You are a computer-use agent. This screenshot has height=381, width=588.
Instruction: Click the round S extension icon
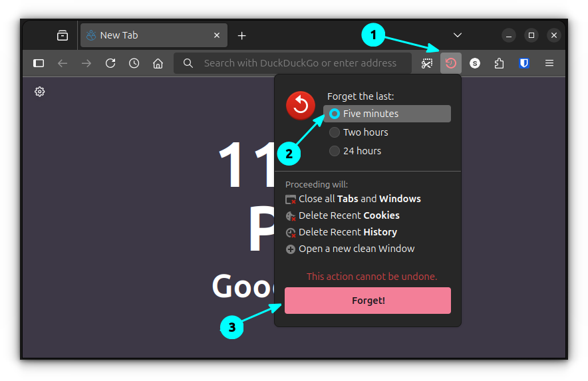click(475, 63)
